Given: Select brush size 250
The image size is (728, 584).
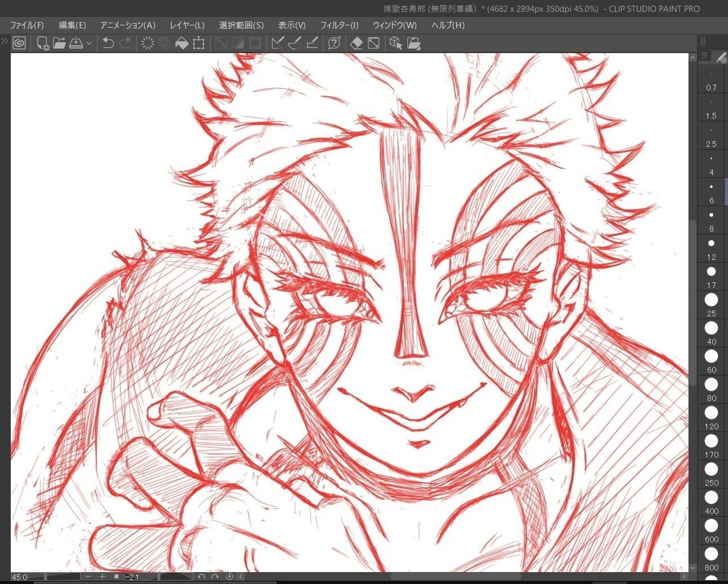Looking at the screenshot, I should 712,475.
